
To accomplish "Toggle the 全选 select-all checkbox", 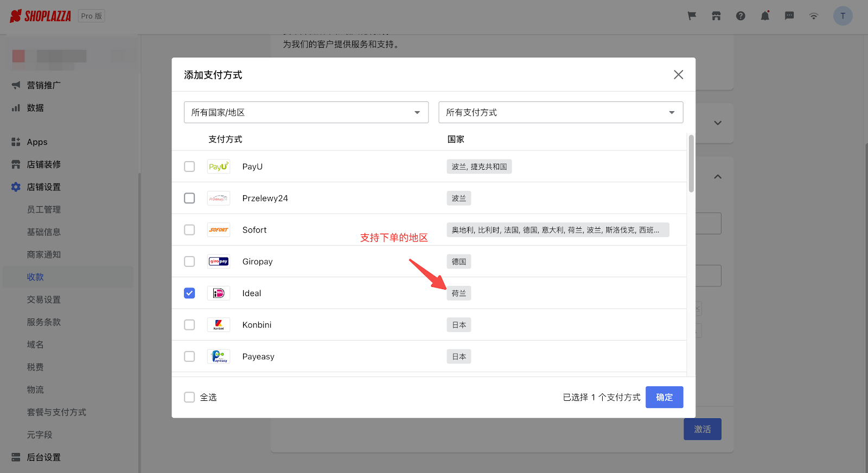I will (x=189, y=397).
